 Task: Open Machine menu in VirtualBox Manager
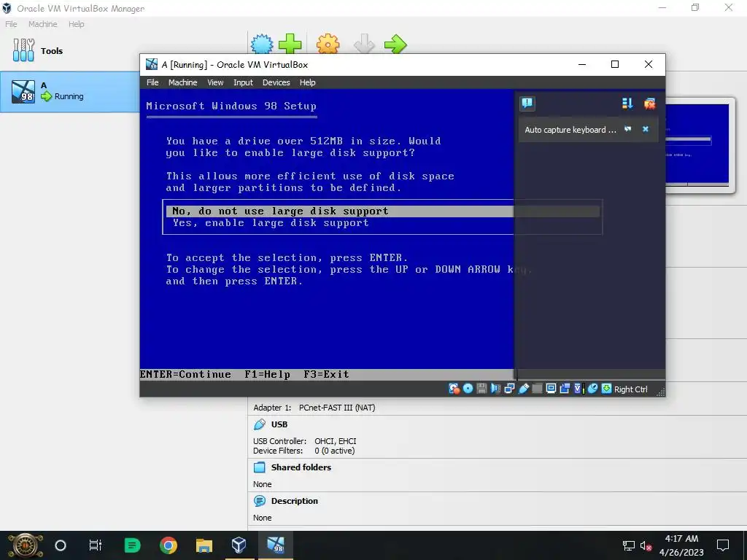[42, 24]
